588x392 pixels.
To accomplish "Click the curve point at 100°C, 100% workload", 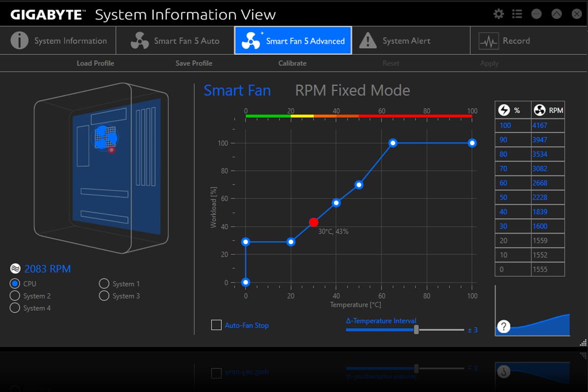I will (x=472, y=143).
